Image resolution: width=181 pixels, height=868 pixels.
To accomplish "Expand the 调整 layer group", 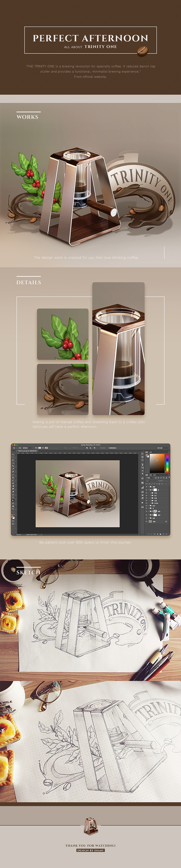I will pyautogui.click(x=149, y=487).
